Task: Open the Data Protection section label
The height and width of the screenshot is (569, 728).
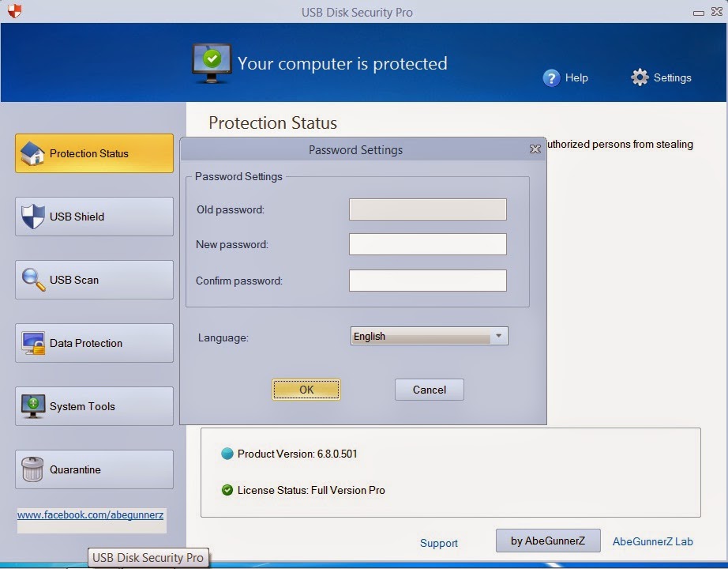Action: [86, 343]
